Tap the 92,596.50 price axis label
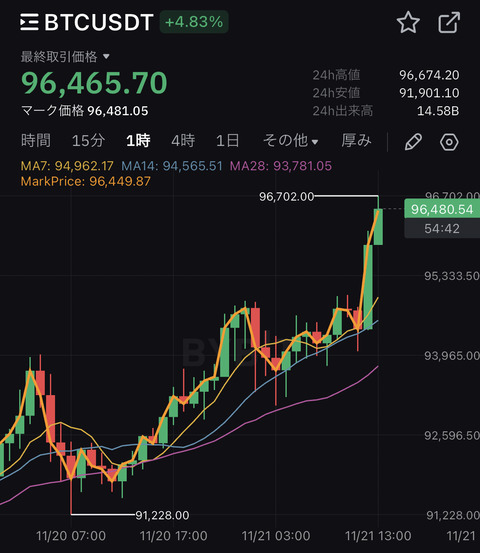The image size is (480, 553). click(452, 436)
